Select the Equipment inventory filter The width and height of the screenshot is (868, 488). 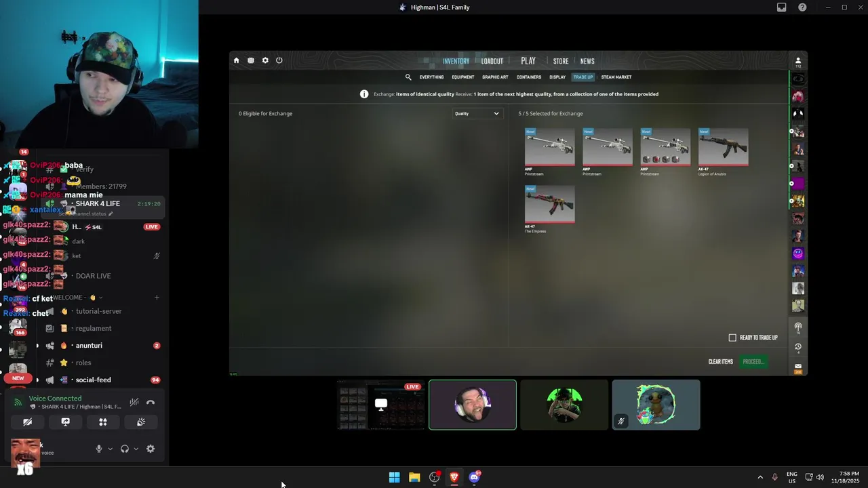pyautogui.click(x=463, y=77)
